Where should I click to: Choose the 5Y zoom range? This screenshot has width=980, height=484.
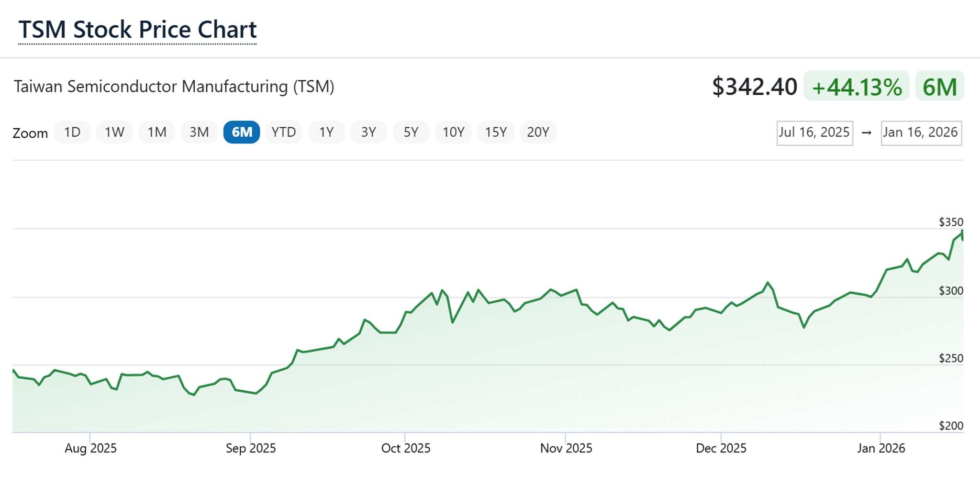[x=411, y=132]
